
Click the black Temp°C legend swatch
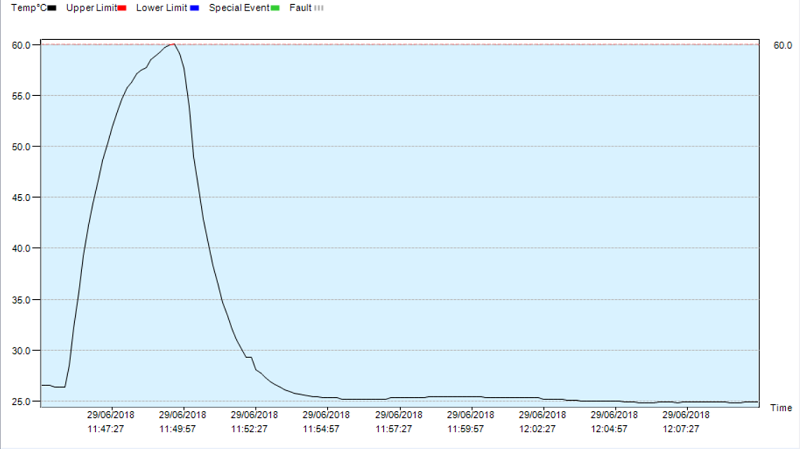click(x=51, y=8)
